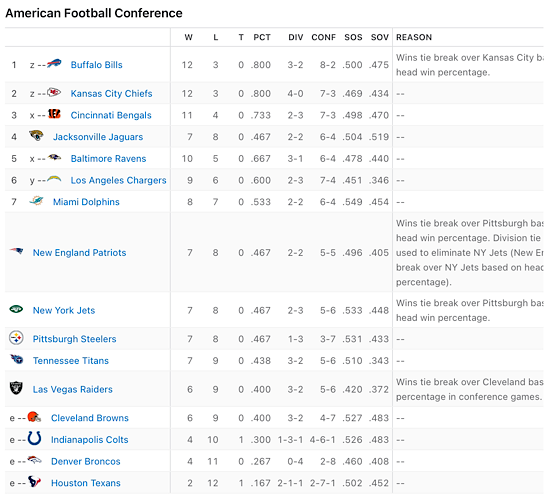This screenshot has height=497, width=550.
Task: Click the REASON column header
Action: pyautogui.click(x=414, y=37)
